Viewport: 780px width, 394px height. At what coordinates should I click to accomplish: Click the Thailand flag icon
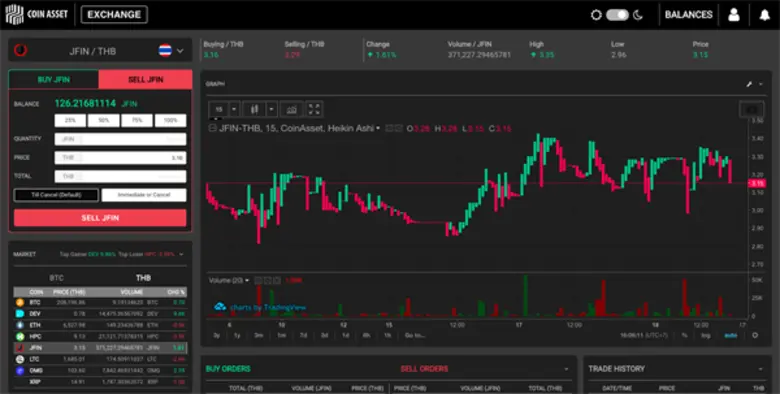pos(165,50)
